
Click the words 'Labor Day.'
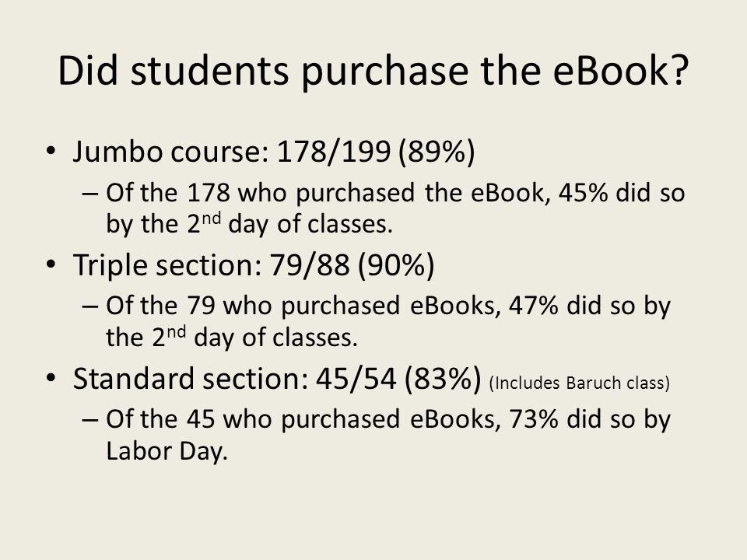click(167, 451)
